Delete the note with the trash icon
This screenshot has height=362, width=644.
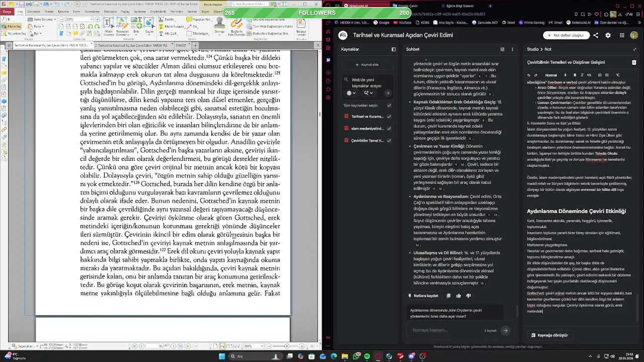click(634, 62)
